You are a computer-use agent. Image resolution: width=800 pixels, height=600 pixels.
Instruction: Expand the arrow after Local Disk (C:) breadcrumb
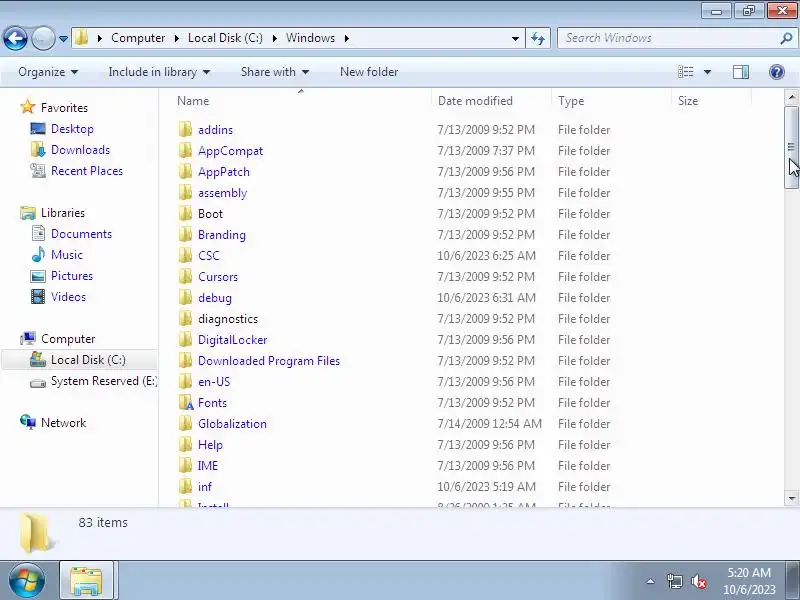274,38
